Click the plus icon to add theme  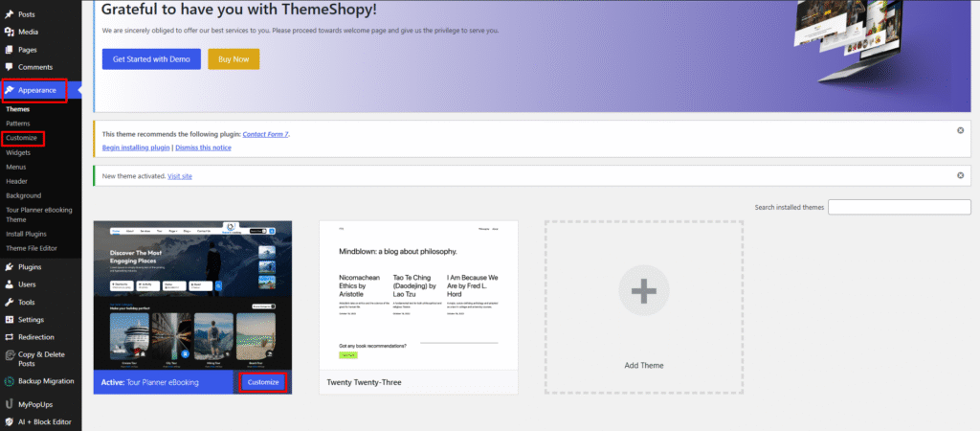click(644, 291)
